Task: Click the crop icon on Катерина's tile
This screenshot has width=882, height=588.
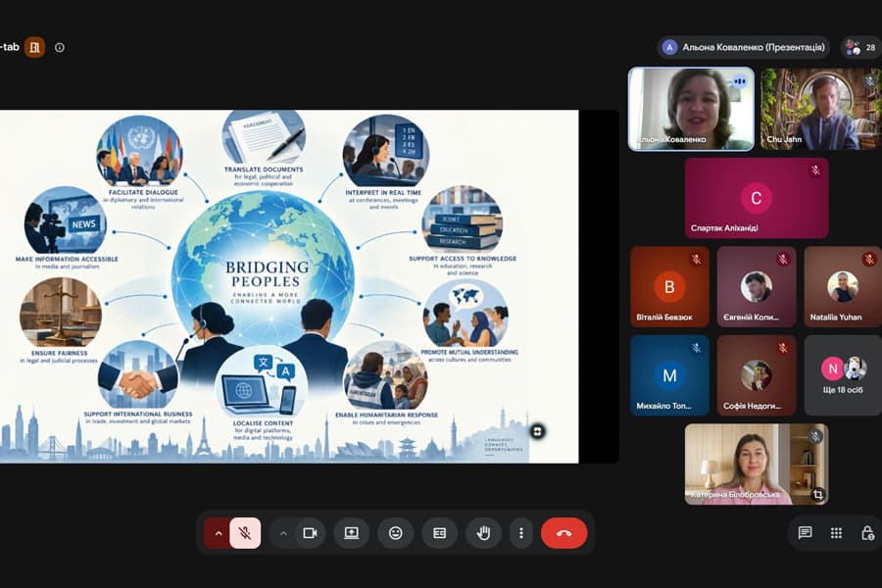Action: [818, 494]
